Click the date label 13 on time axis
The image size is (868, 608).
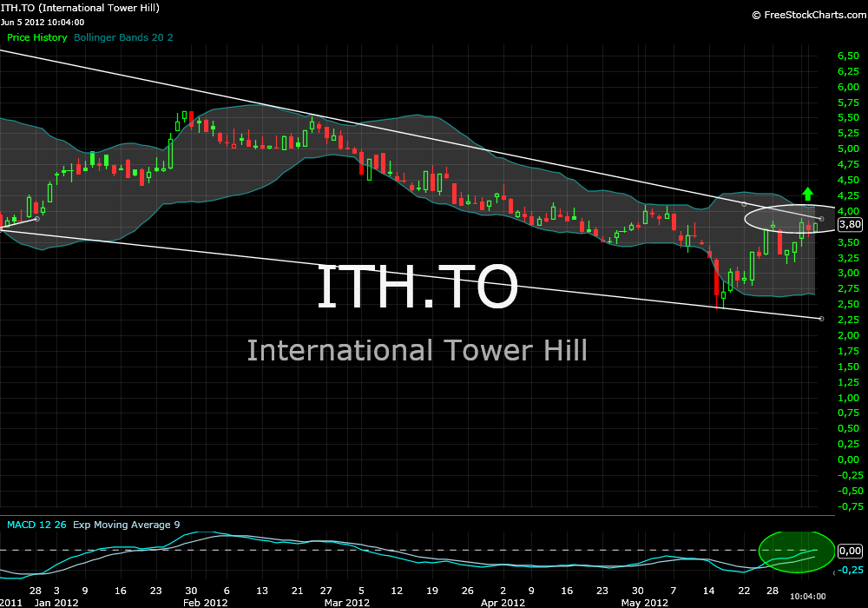(x=262, y=591)
